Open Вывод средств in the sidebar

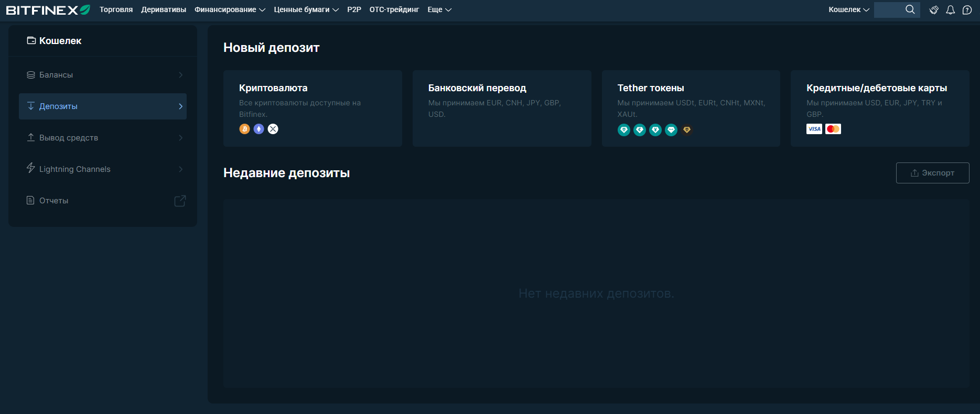(x=103, y=138)
